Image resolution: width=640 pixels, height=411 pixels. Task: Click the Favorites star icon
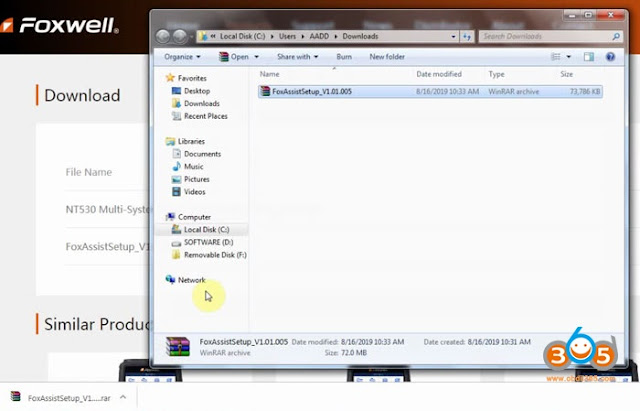point(170,78)
